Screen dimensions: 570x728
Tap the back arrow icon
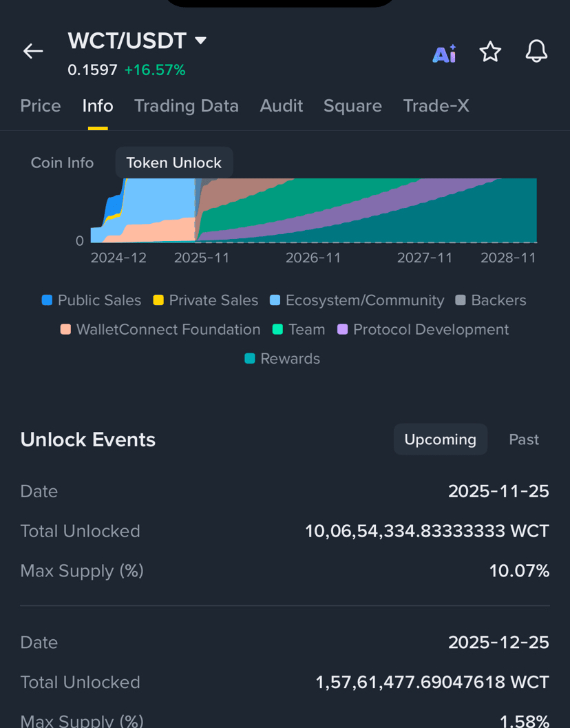(x=33, y=51)
